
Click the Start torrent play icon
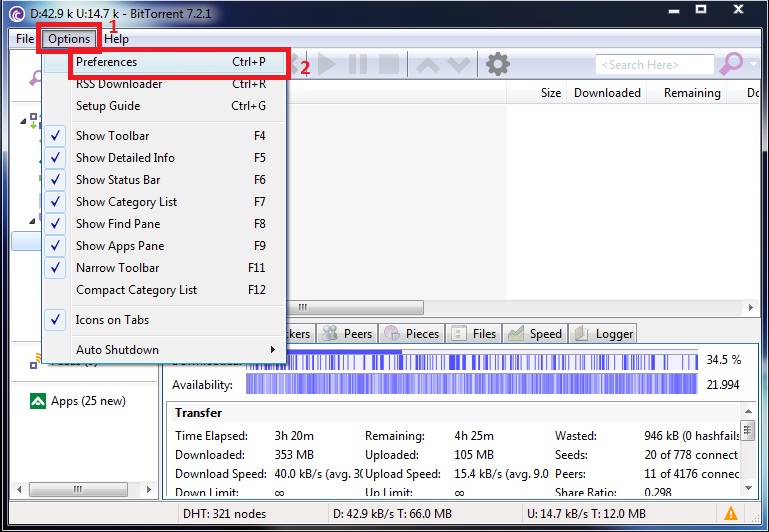327,64
